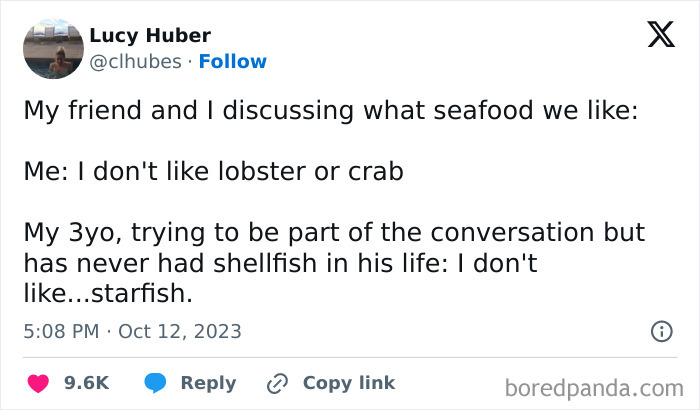Viewport: 700px width, 410px height.
Task: Click the reply speech bubble icon
Action: point(155,383)
